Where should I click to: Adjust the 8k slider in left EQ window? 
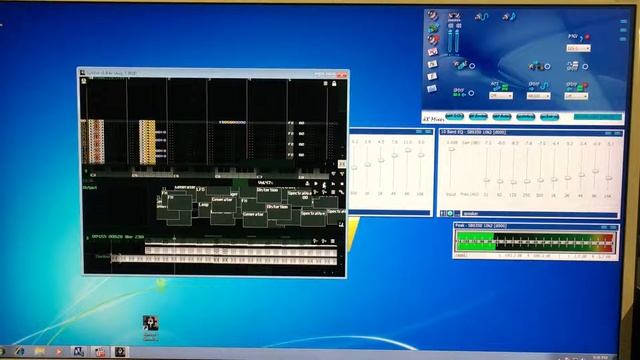(408, 150)
